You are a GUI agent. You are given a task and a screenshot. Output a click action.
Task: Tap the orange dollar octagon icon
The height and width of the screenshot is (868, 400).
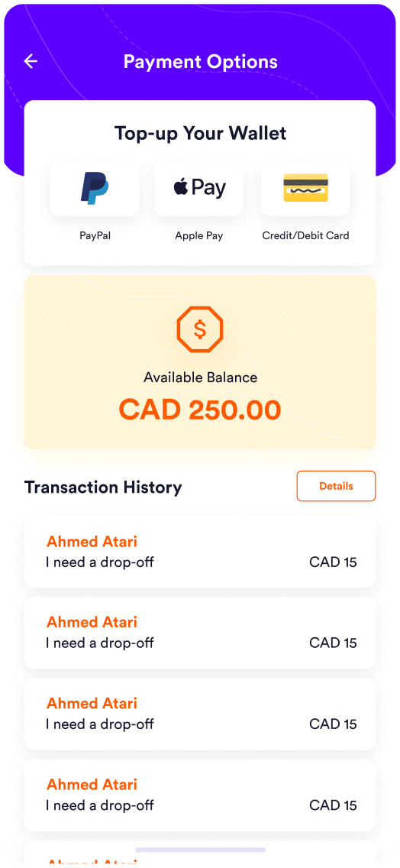200,330
